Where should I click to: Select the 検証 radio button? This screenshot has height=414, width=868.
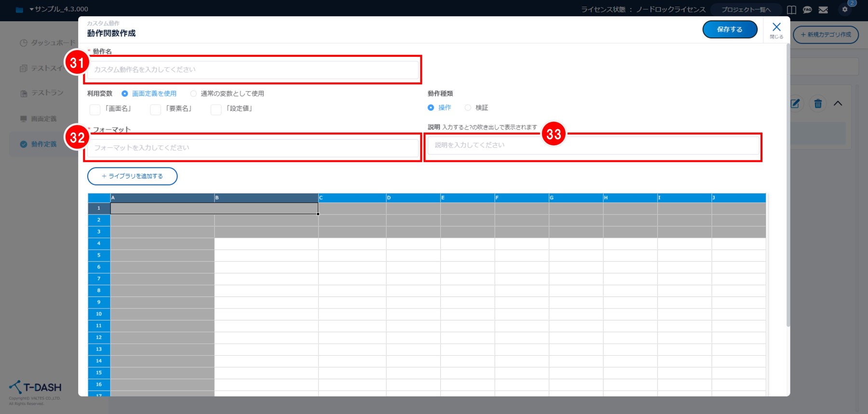pos(468,107)
